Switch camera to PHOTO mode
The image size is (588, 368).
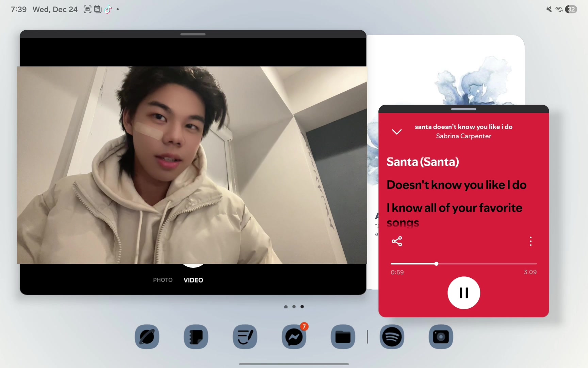[x=163, y=280]
